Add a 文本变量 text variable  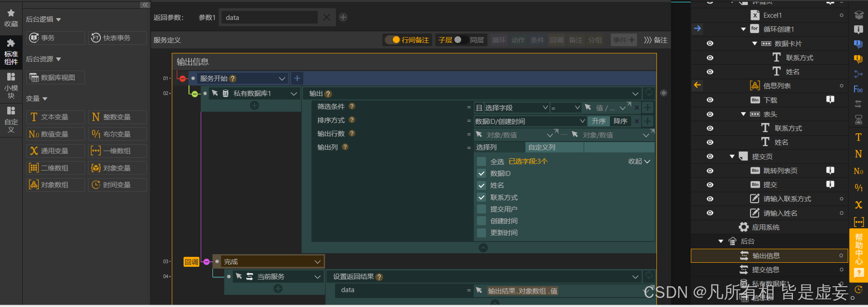(56, 117)
